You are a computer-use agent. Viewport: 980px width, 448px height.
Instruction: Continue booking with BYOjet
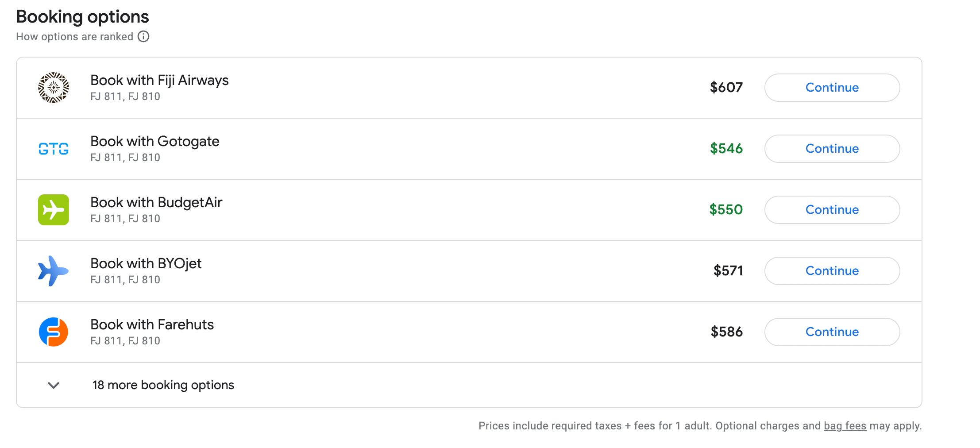pyautogui.click(x=832, y=271)
